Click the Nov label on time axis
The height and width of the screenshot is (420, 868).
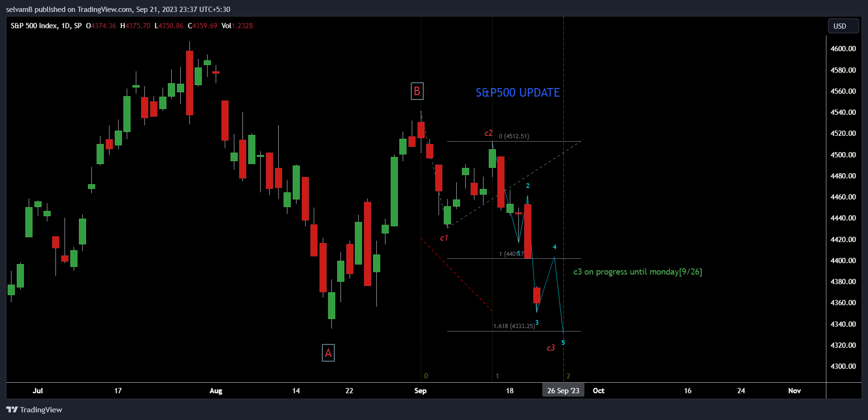[794, 391]
